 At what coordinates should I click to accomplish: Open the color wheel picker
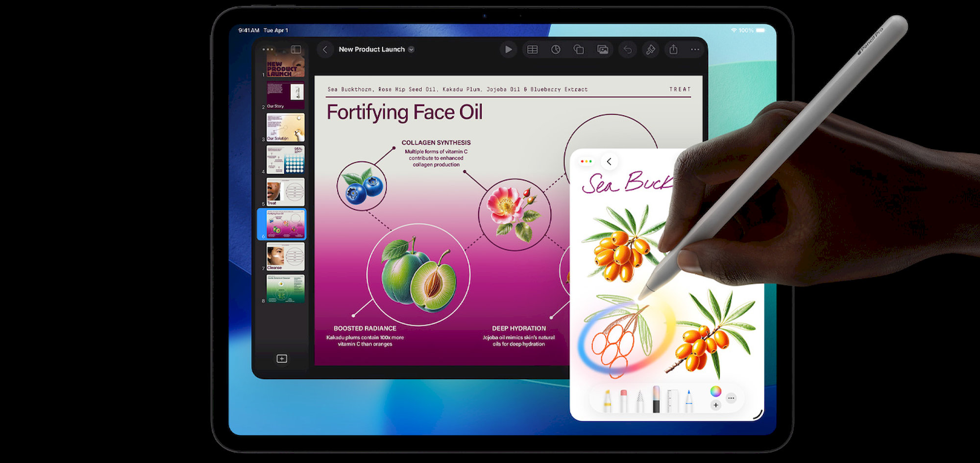coord(715,391)
